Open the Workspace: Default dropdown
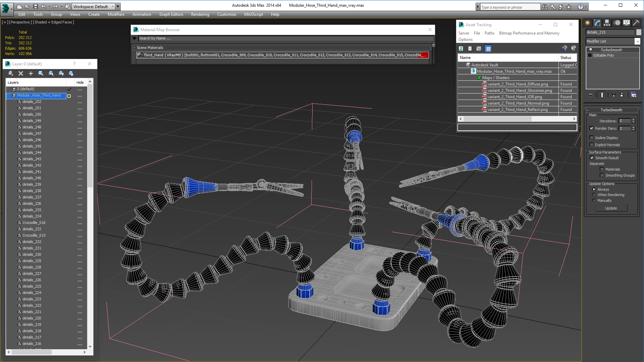644x362 pixels. [x=93, y=6]
